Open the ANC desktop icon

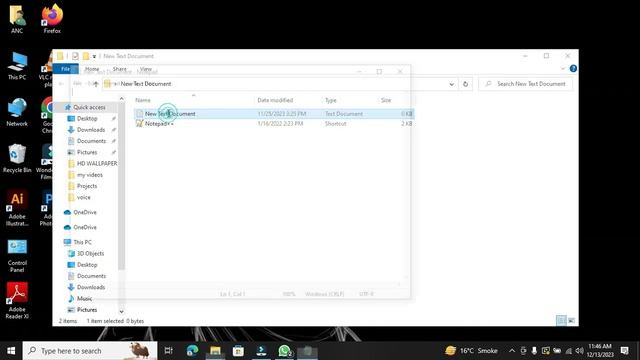[x=17, y=18]
